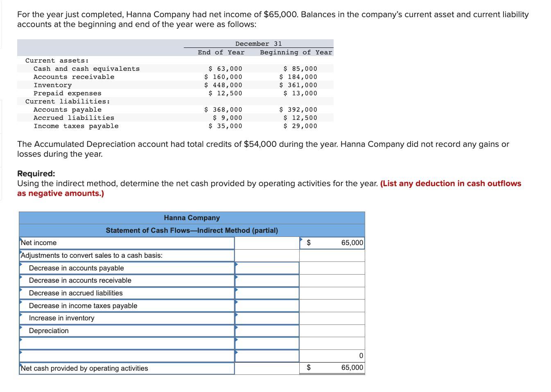The height and width of the screenshot is (392, 551).
Task: Click the End of Year column header
Action: 221,52
